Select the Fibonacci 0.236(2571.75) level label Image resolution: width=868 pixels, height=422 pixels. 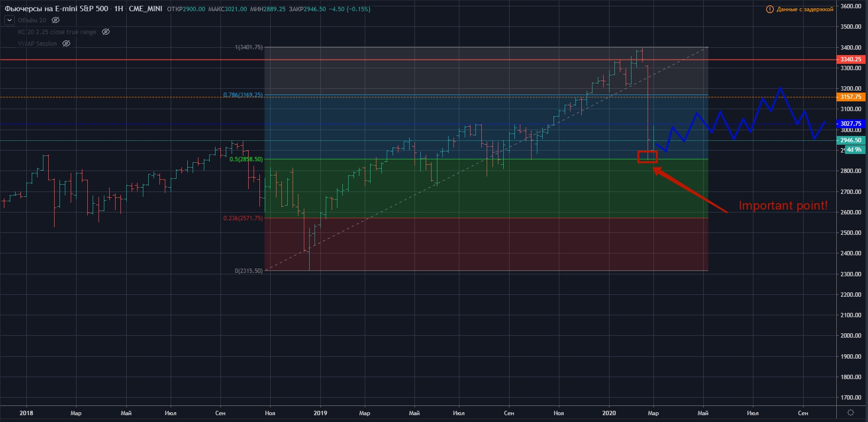click(243, 218)
